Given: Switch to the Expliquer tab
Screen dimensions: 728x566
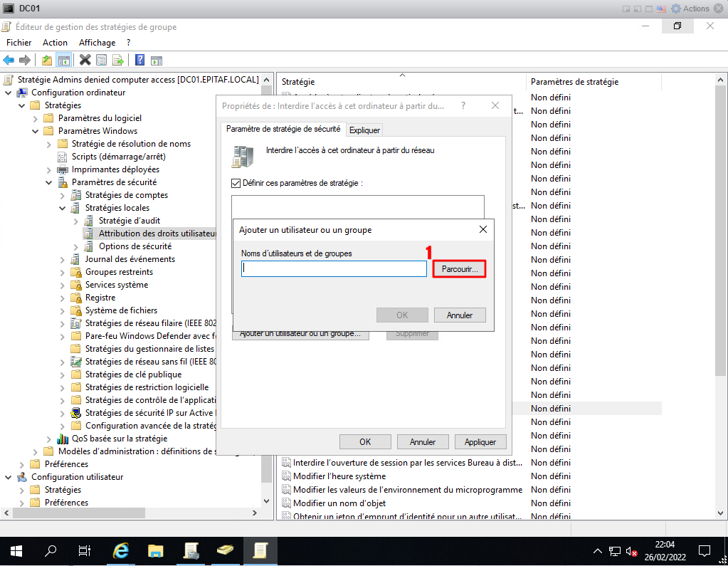Looking at the screenshot, I should point(364,130).
